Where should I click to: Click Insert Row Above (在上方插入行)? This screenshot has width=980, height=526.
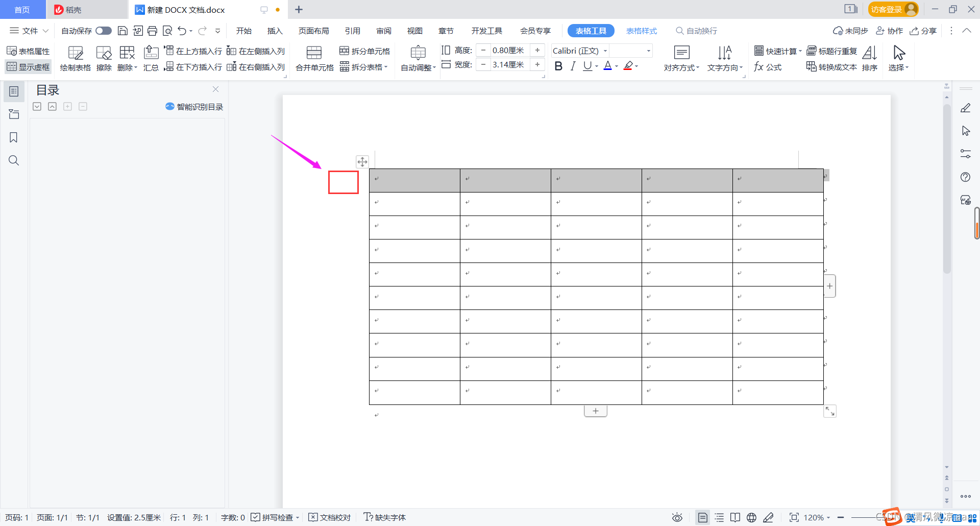193,51
